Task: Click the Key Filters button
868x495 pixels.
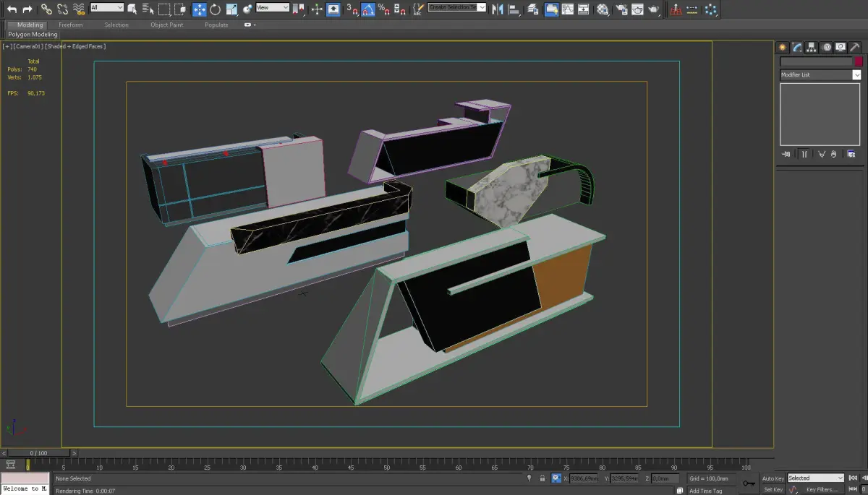Action: click(822, 489)
